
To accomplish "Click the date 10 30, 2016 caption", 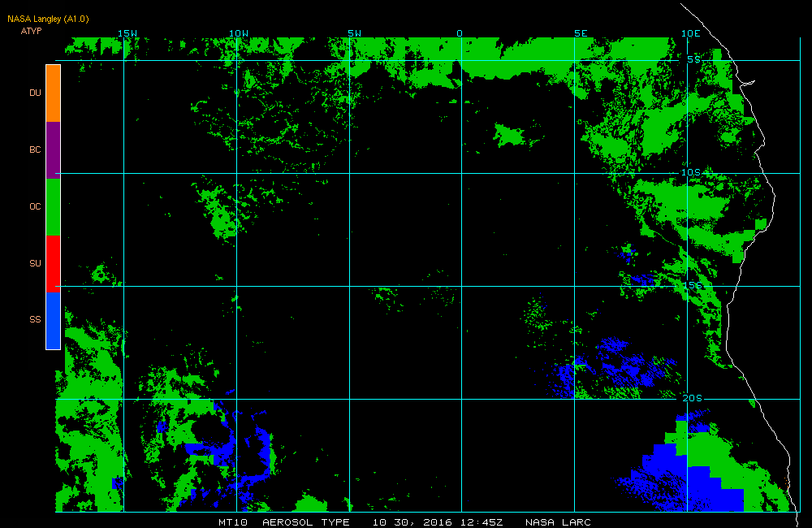I will point(412,522).
